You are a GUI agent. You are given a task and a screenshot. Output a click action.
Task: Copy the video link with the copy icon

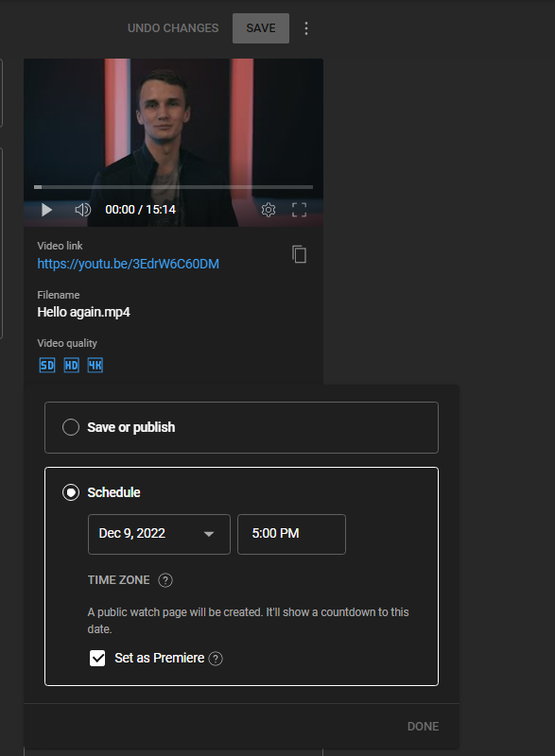299,254
